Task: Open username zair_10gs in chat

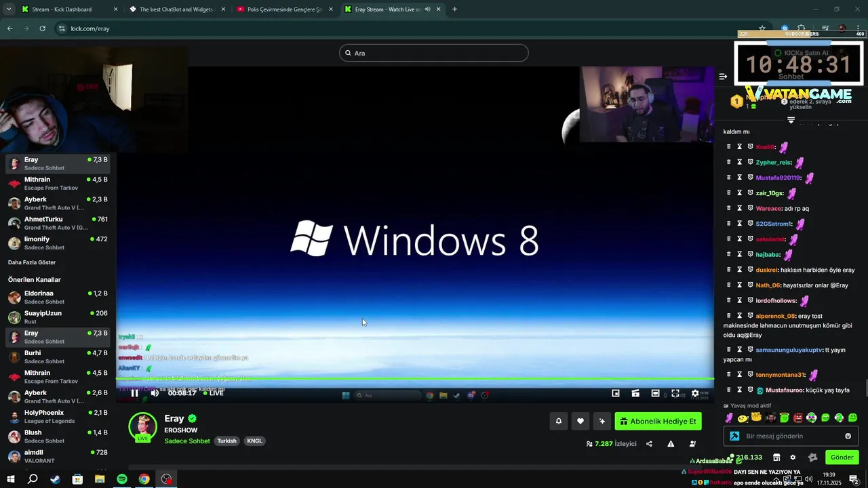Action: [770, 193]
